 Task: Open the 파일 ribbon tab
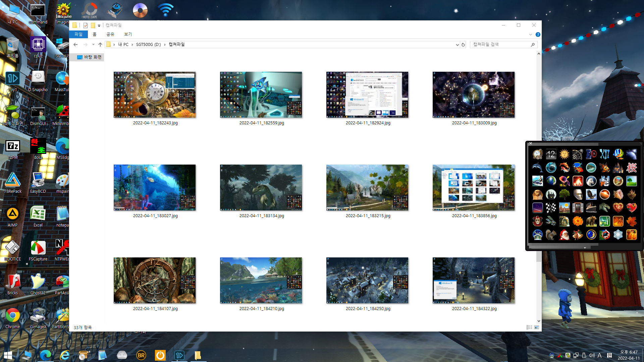pyautogui.click(x=78, y=34)
